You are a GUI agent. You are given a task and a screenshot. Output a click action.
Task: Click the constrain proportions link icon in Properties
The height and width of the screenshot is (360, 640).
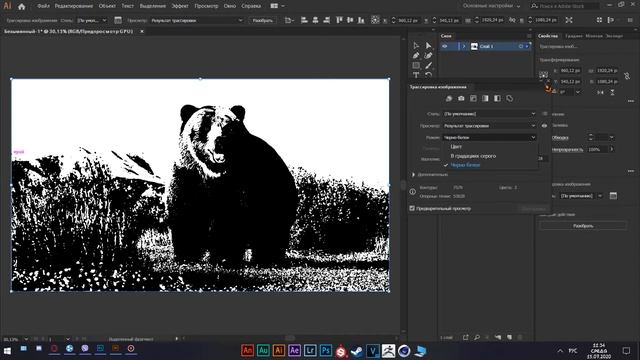627,76
